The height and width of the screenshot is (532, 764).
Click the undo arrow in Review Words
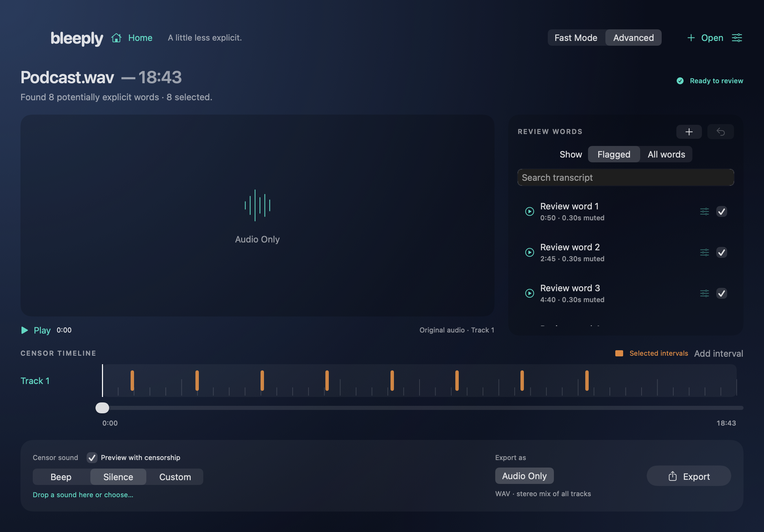click(720, 132)
